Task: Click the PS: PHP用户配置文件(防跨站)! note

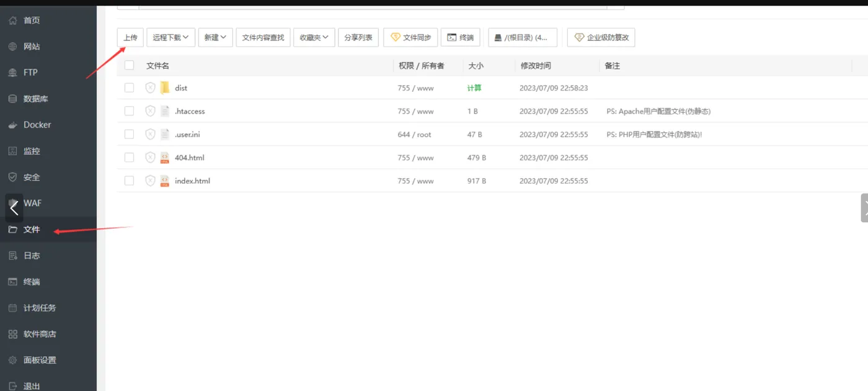Action: click(654, 134)
